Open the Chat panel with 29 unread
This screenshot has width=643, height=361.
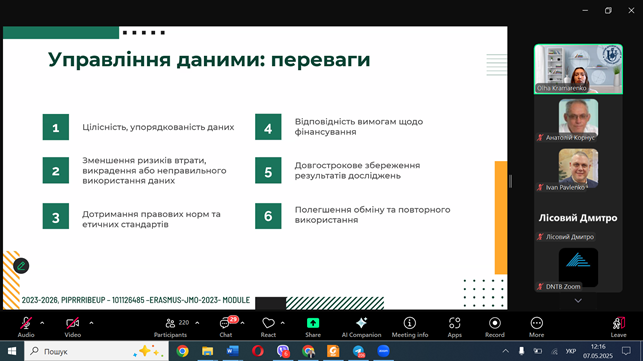pyautogui.click(x=226, y=327)
